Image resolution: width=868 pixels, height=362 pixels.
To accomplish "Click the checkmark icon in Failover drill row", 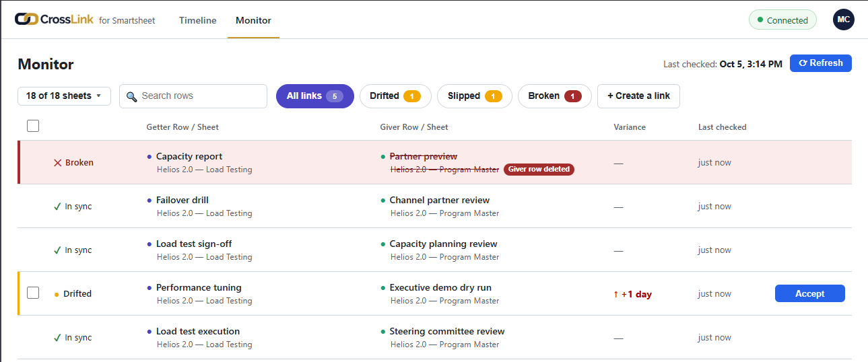I will click(x=57, y=207).
